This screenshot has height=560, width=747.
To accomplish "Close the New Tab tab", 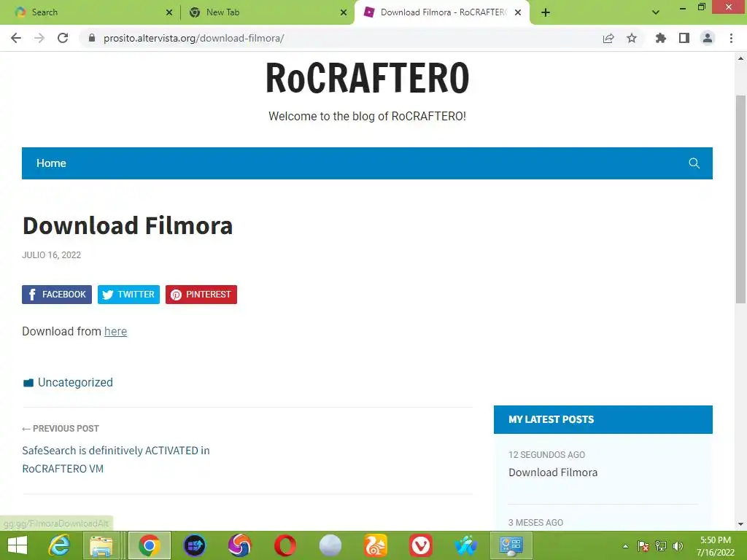I will [x=344, y=12].
